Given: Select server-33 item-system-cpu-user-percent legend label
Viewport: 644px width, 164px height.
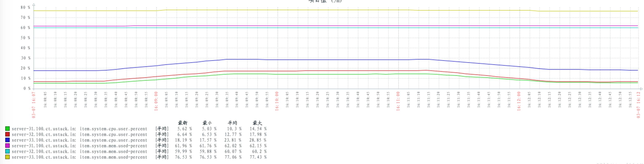Looking at the screenshot, I should [80, 140].
